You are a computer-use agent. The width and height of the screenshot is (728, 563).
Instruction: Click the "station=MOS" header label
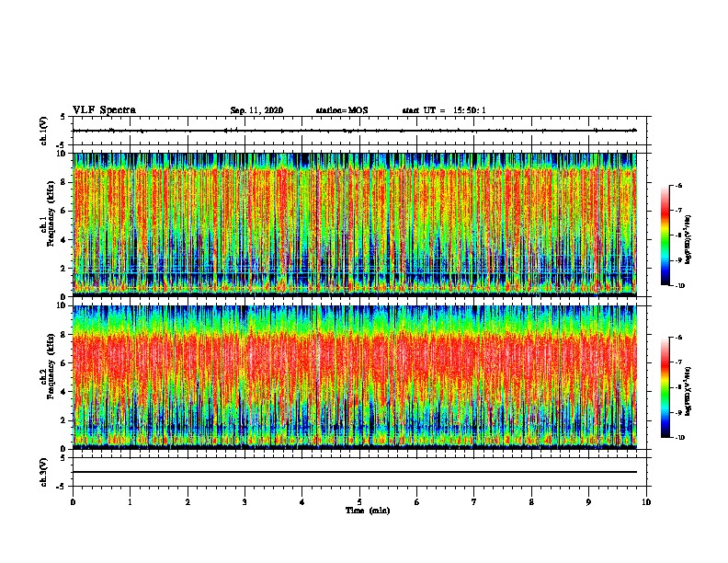(342, 110)
